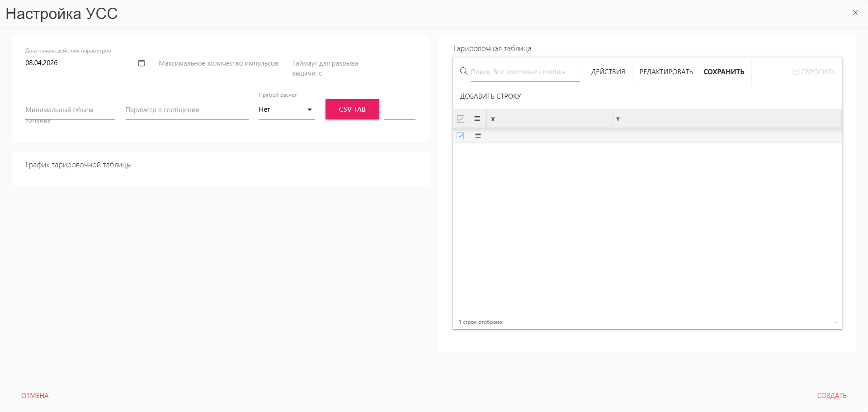Open the first data row's menu icon
The image size is (868, 412).
coord(478,136)
